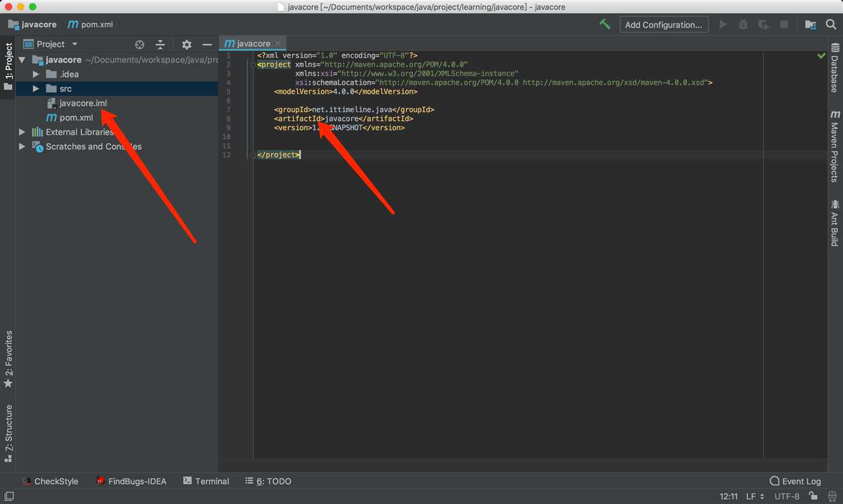Click Collapse All icon in Project panel
The image size is (843, 504).
pyautogui.click(x=160, y=44)
